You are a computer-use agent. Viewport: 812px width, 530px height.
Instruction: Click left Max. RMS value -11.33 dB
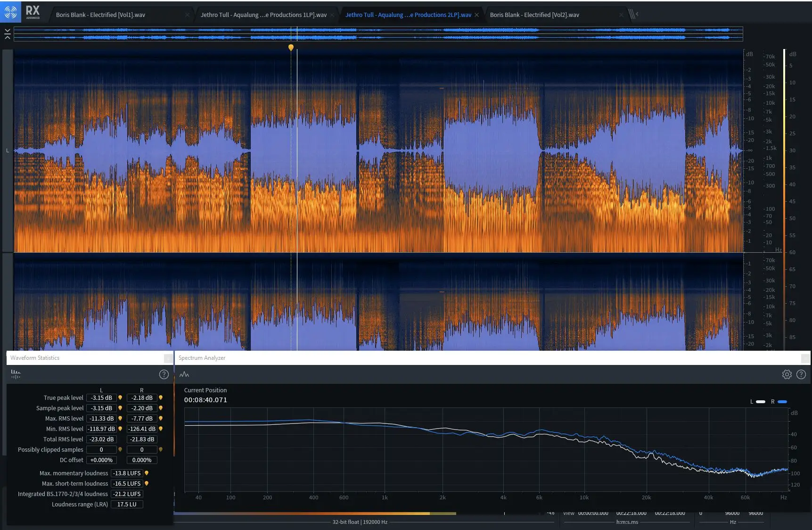coord(101,418)
